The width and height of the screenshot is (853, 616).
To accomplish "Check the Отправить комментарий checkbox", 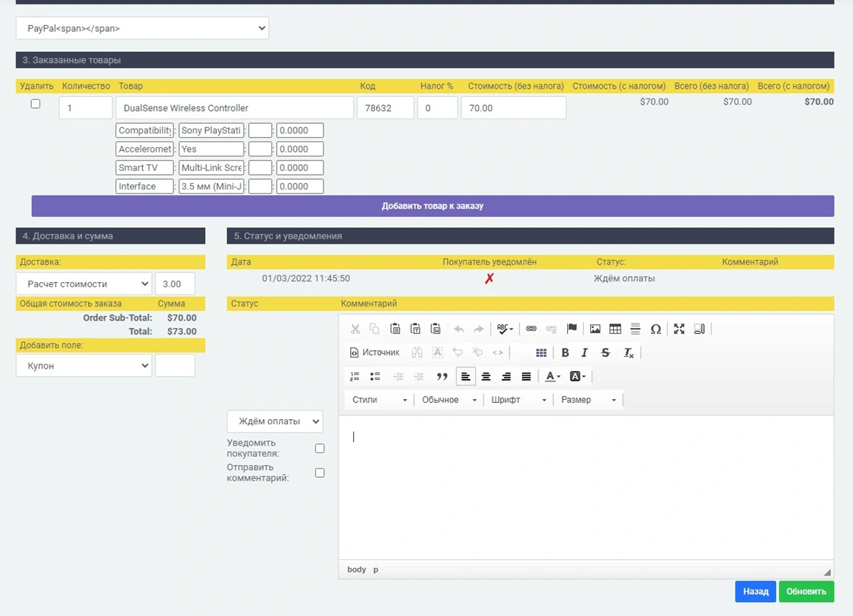I will point(320,472).
